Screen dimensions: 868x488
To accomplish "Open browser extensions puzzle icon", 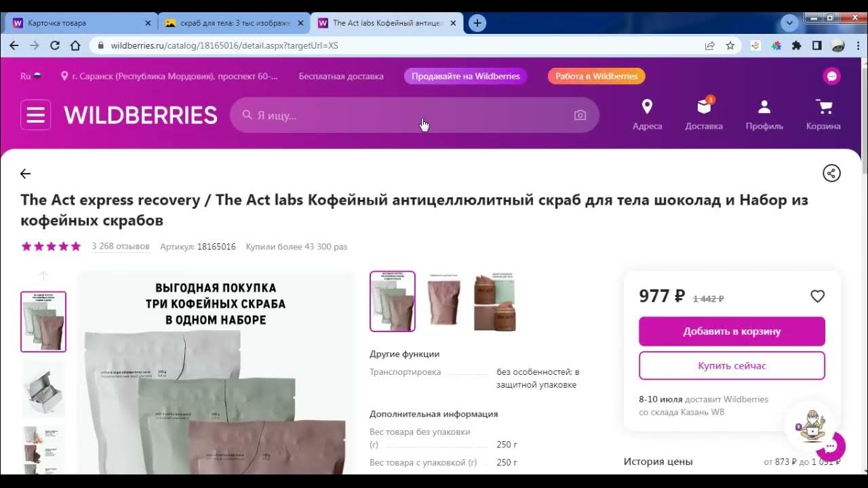I will tap(797, 45).
